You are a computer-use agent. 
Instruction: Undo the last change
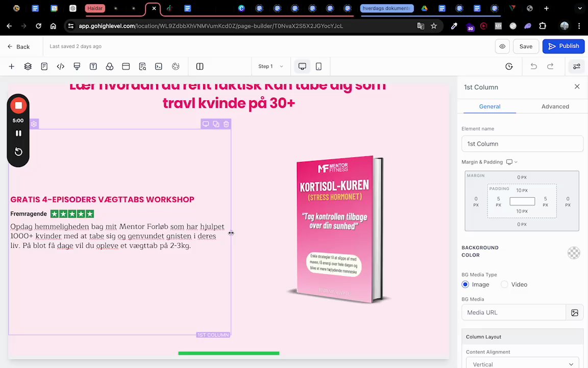tap(533, 66)
